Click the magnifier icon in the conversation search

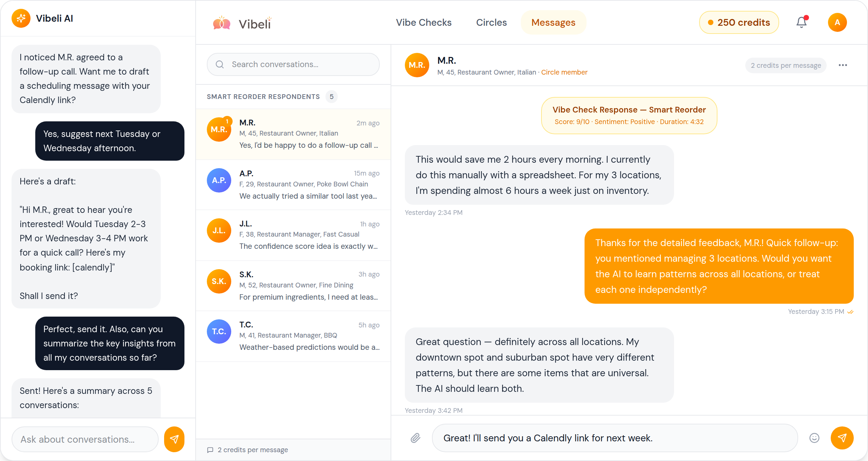coord(220,64)
